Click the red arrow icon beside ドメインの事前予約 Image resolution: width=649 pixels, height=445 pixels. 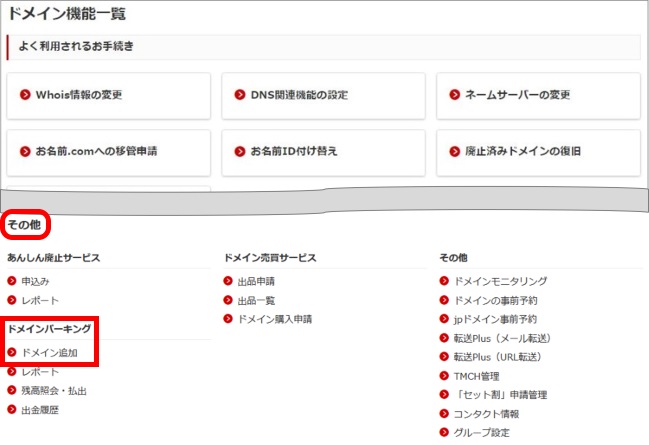[x=444, y=300]
